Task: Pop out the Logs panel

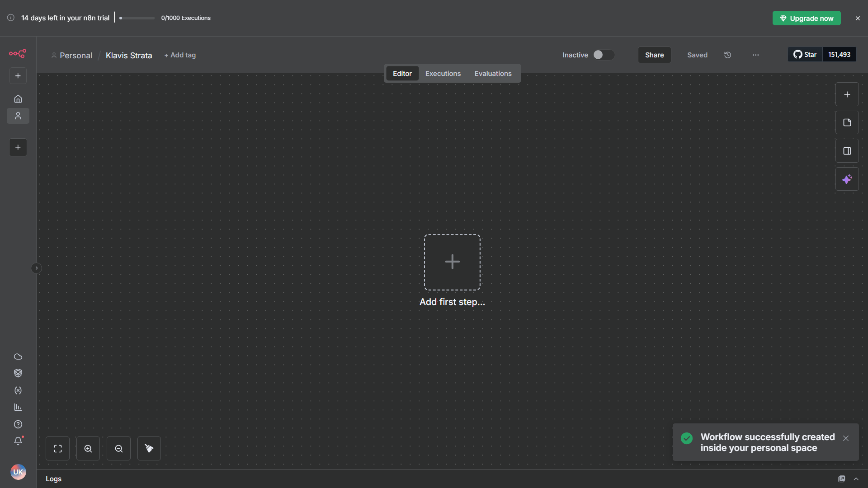Action: pos(842,479)
